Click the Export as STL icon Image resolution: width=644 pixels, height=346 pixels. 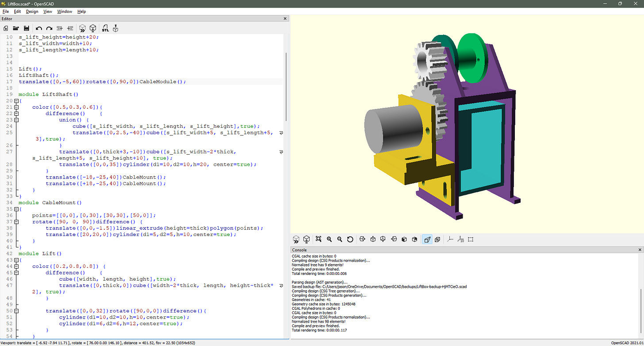tap(105, 28)
